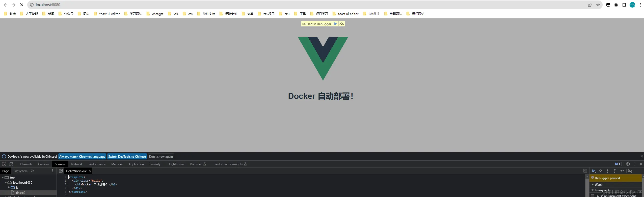Switch to the Console tab
The image size is (644, 197).
click(43, 164)
